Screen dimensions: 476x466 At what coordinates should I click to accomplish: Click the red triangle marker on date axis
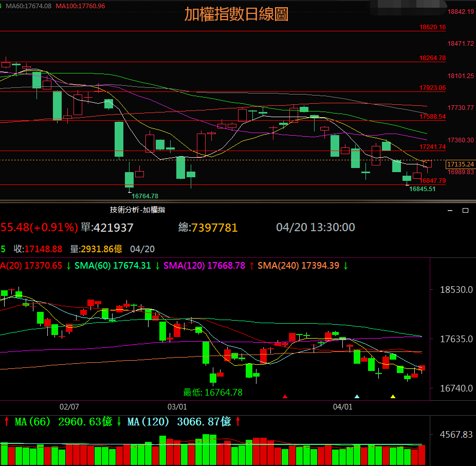(285, 396)
